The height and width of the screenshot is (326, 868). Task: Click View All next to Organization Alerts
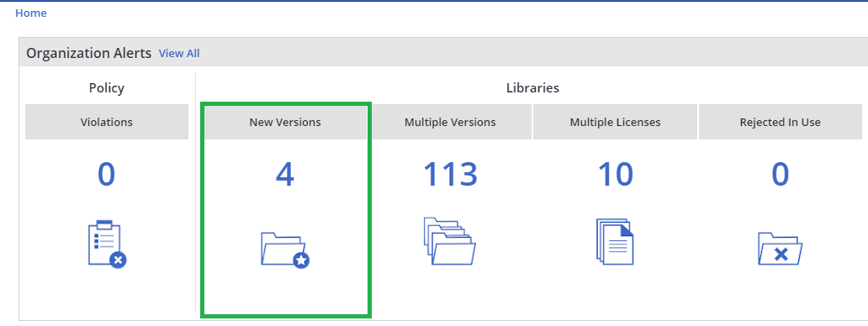click(179, 54)
